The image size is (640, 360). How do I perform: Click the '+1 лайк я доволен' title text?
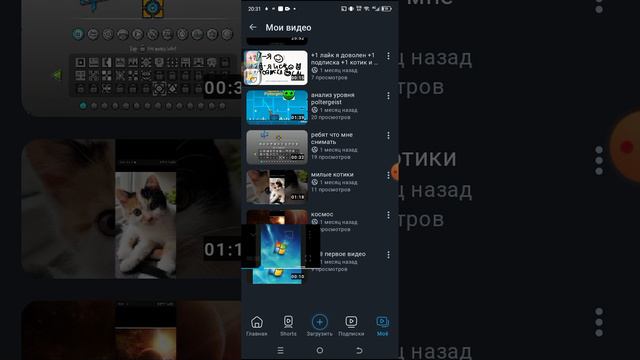(344, 58)
